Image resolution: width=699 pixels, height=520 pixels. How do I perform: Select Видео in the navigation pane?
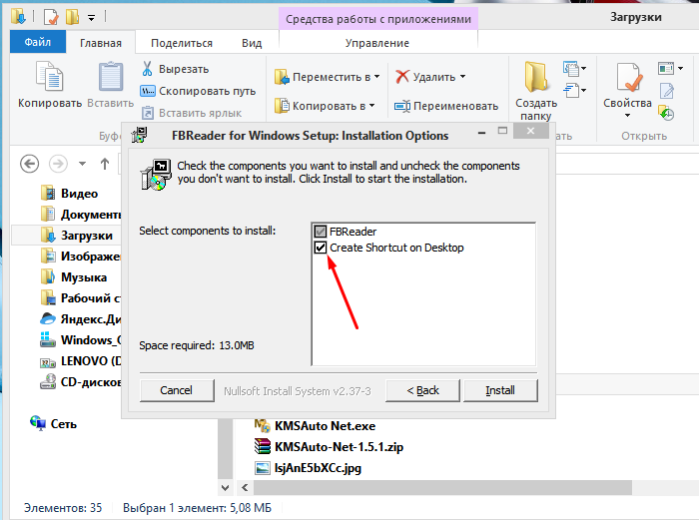[69, 194]
